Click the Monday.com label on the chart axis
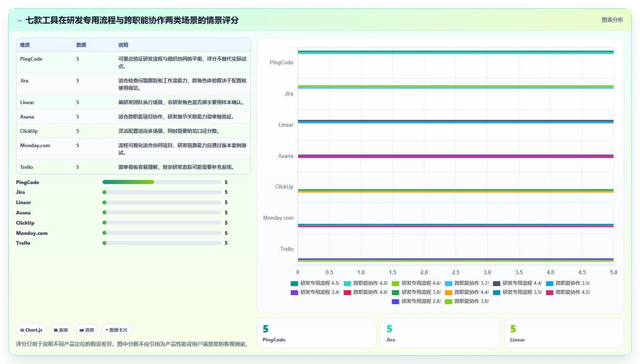This screenshot has height=364, width=640. click(x=278, y=218)
